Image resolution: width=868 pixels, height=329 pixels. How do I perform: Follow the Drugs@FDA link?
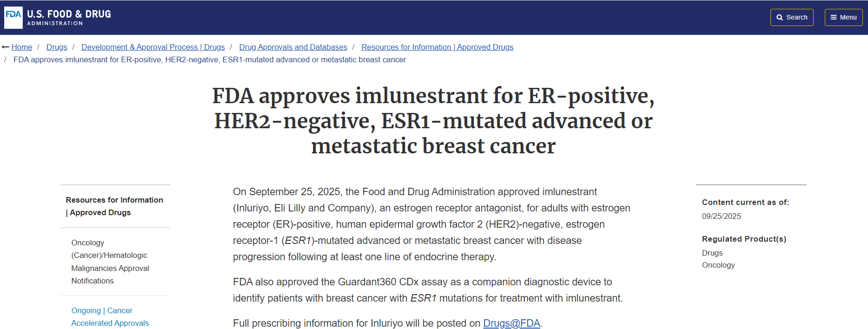[511, 323]
